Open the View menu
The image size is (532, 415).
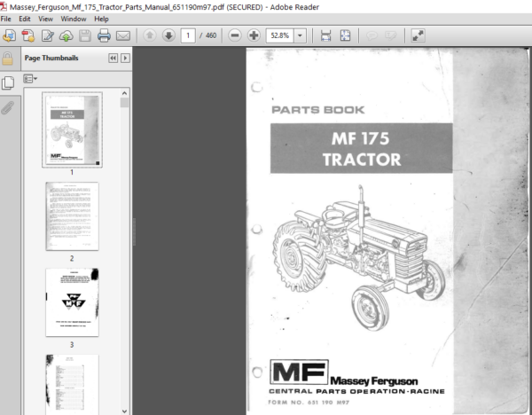point(45,19)
